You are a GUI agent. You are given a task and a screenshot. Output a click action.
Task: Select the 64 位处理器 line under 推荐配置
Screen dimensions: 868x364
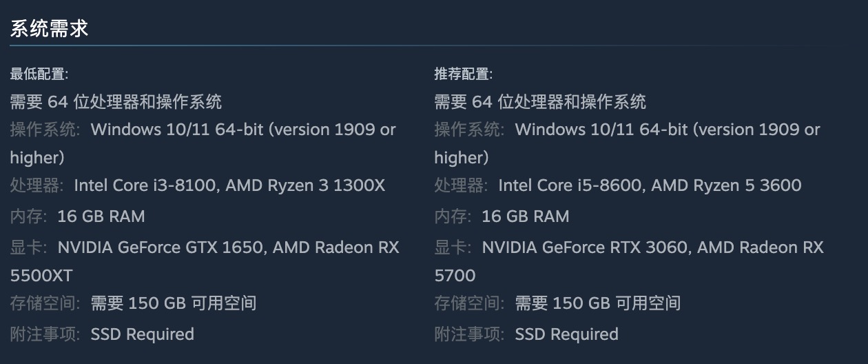click(540, 102)
